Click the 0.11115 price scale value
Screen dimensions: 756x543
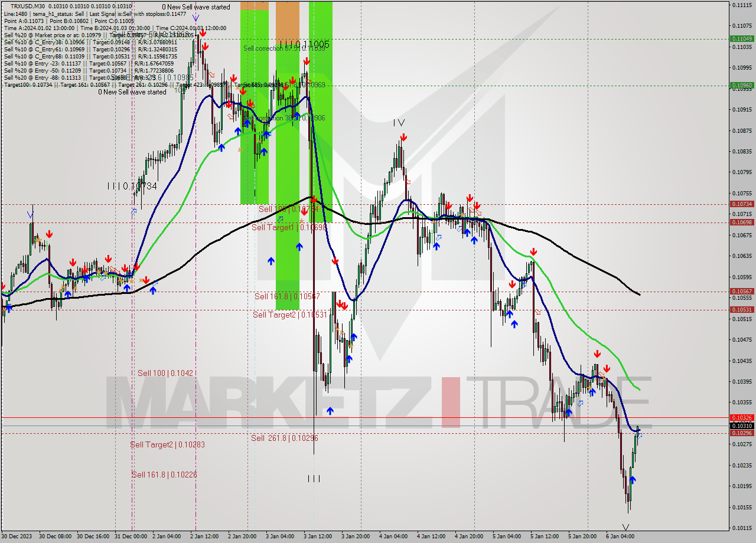741,5
